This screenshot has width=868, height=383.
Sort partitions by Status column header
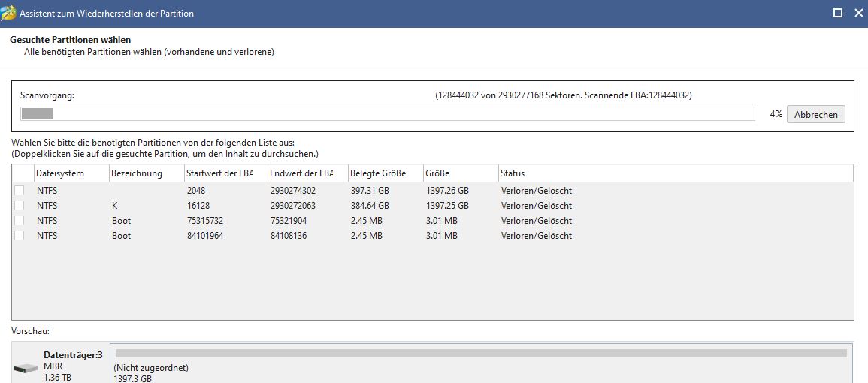(x=675, y=173)
